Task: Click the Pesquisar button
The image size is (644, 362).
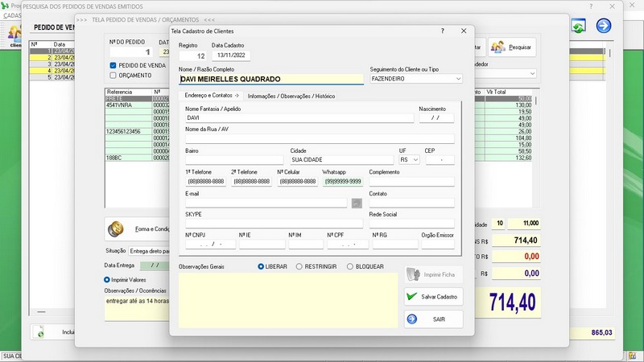Action: click(512, 47)
